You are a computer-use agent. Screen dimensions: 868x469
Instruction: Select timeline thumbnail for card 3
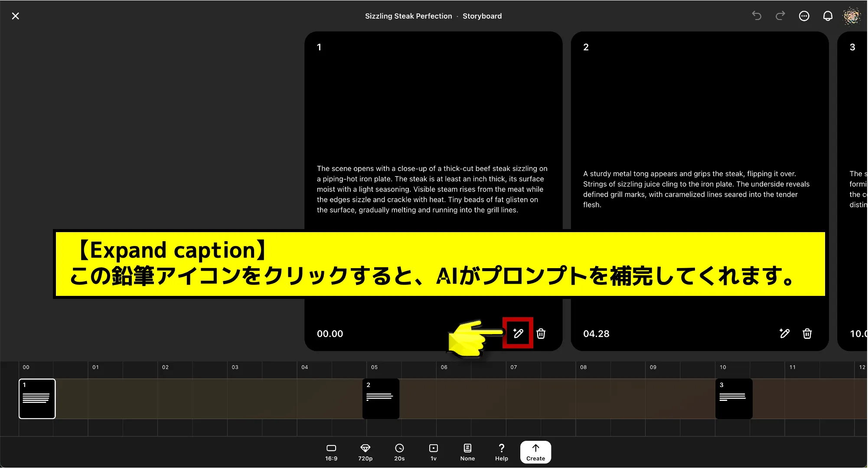tap(734, 399)
